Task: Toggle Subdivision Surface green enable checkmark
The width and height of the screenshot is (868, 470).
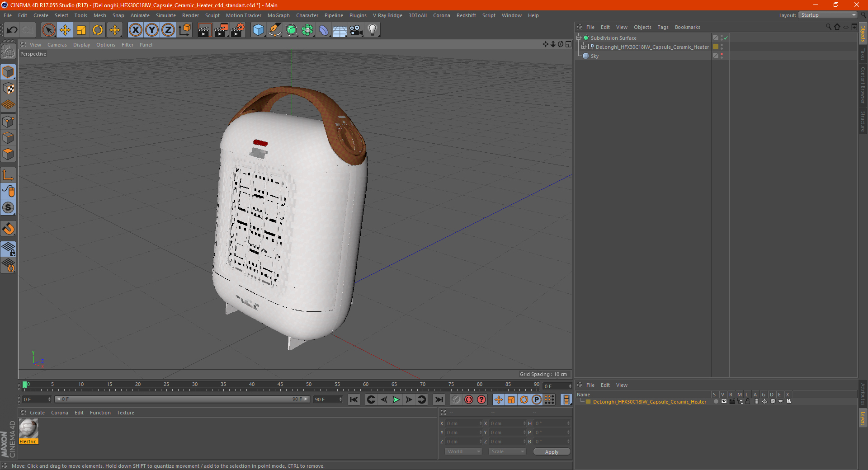Action: point(726,38)
